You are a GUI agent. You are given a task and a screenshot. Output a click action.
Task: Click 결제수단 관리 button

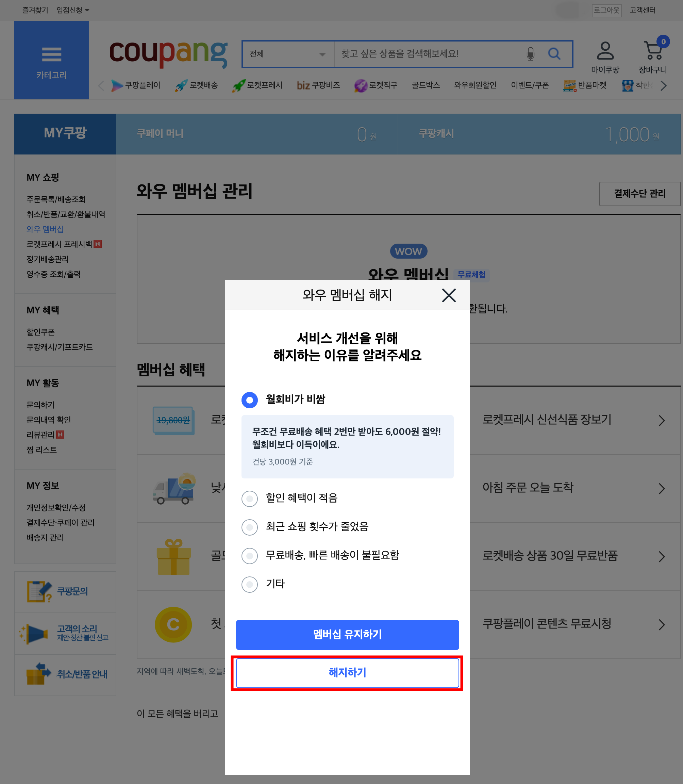coord(639,194)
